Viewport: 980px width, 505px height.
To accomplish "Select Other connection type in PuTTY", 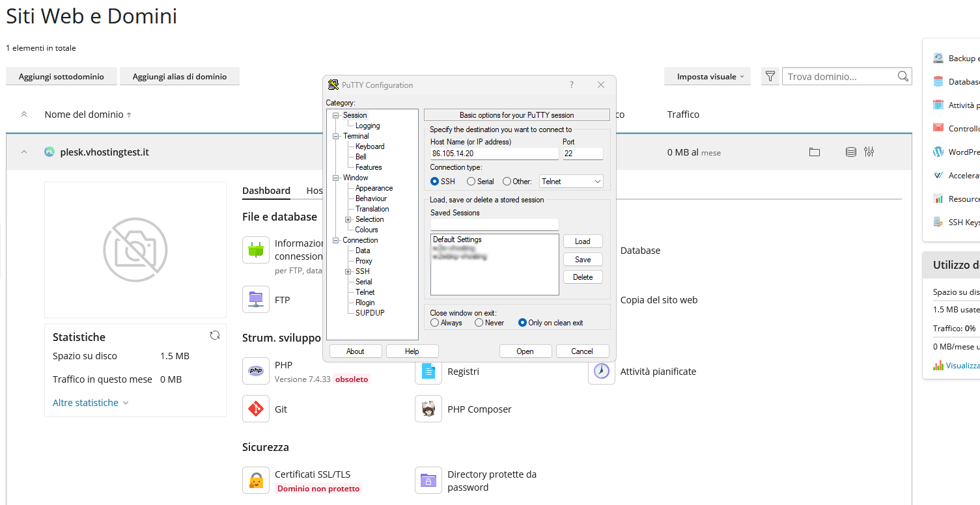I will pos(507,182).
